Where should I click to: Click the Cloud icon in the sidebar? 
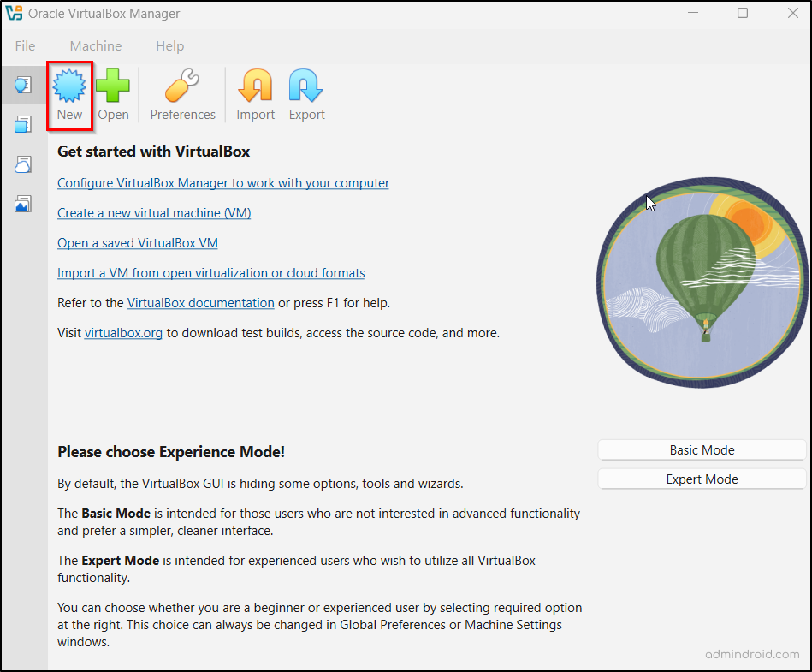pos(23,164)
